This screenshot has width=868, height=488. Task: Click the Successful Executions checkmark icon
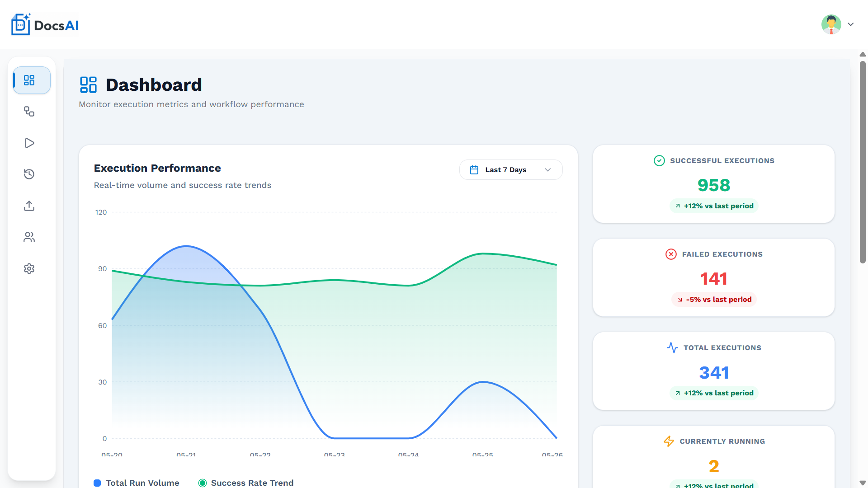[x=659, y=161]
